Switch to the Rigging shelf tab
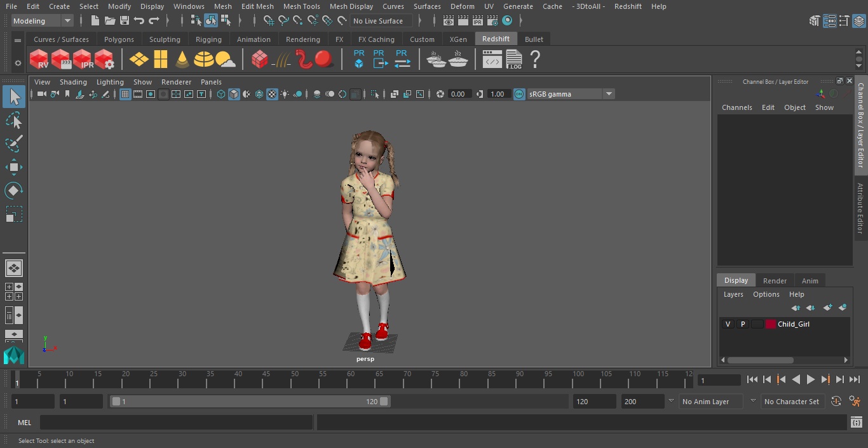Screen dimensions: 868x448 (208, 39)
